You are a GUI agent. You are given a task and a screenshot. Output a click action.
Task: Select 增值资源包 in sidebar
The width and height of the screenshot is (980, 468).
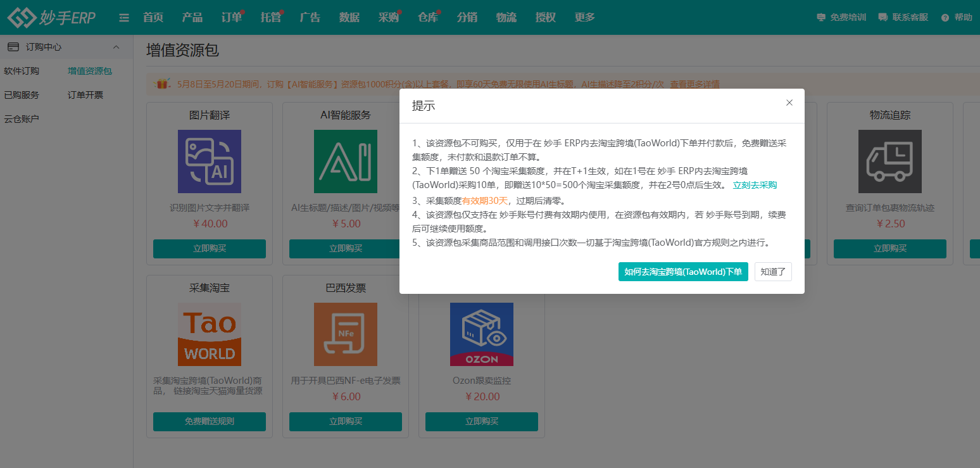tap(90, 71)
